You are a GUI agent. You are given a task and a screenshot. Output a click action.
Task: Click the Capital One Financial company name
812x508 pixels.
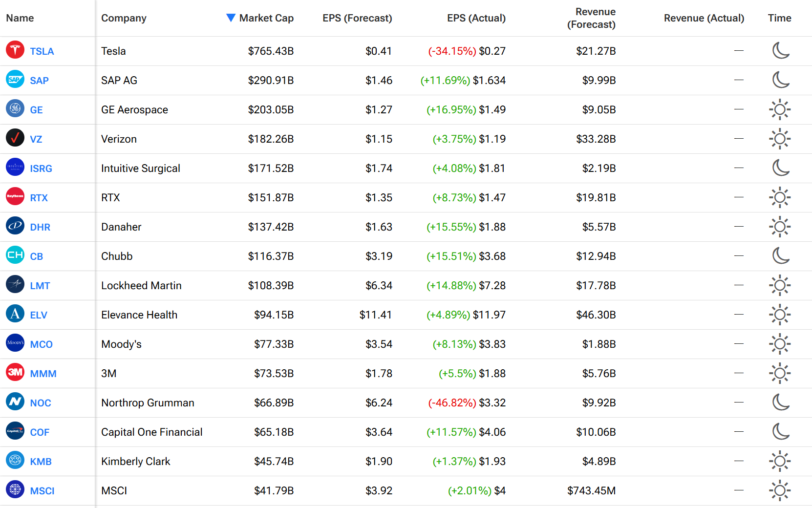(x=152, y=432)
